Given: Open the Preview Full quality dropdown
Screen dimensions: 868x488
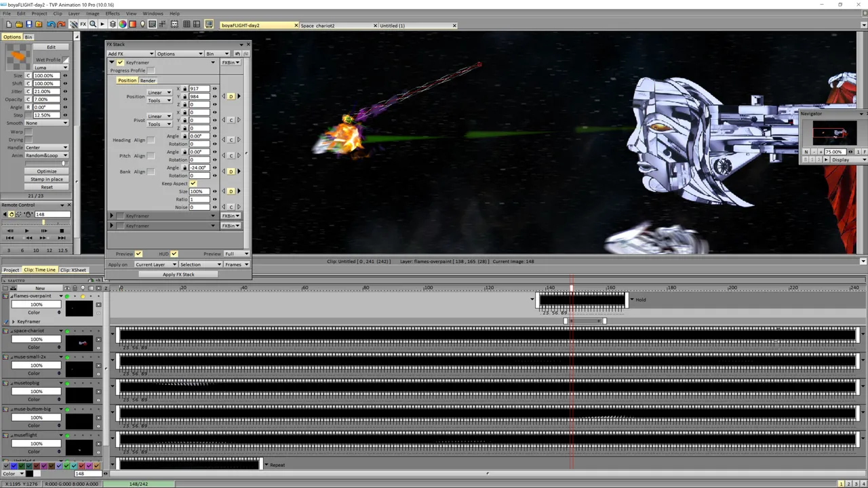Looking at the screenshot, I should pos(236,253).
